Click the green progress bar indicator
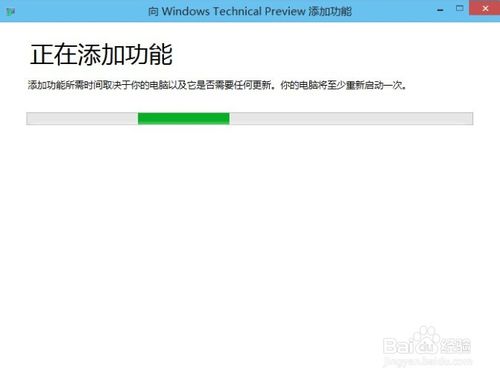Viewport: 500px width, 379px height. (x=184, y=118)
